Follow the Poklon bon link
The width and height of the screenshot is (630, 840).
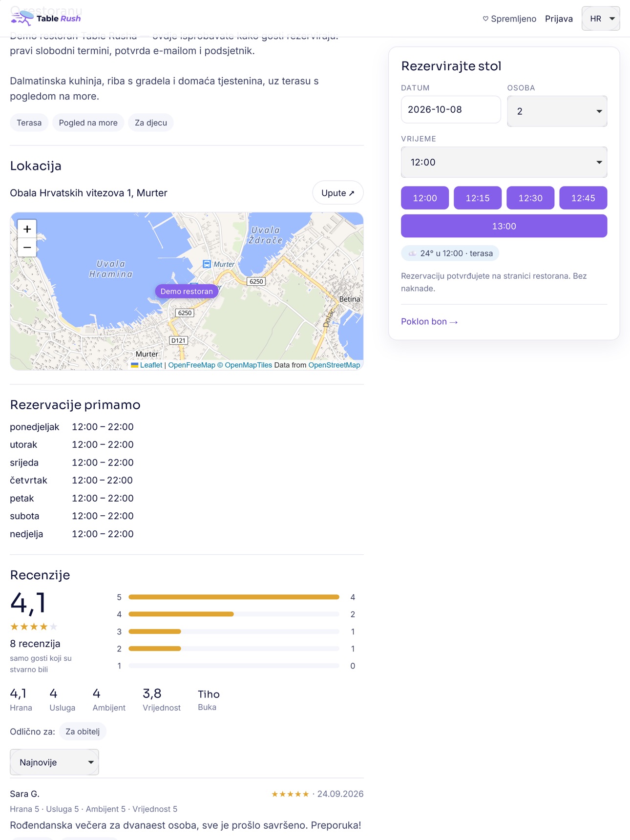coord(429,321)
